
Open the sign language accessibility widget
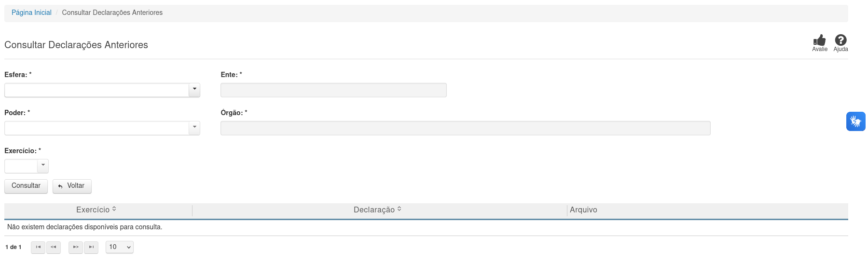tap(855, 121)
